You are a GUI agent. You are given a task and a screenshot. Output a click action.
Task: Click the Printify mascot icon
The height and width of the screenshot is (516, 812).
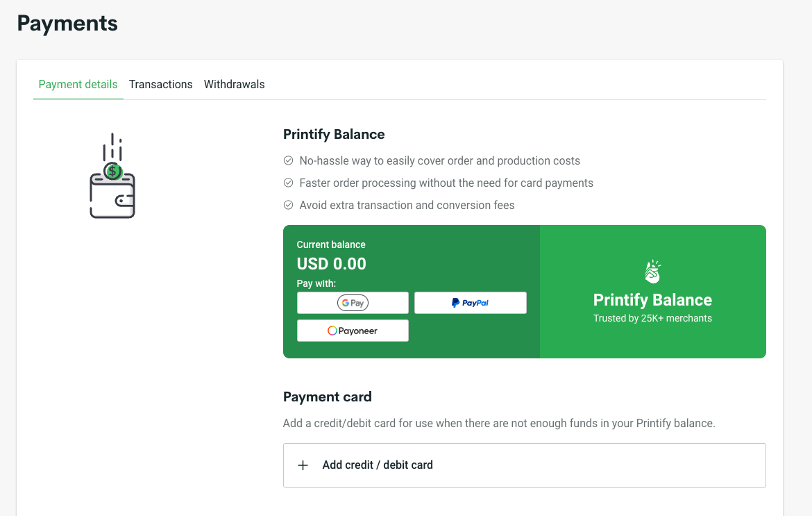[652, 272]
